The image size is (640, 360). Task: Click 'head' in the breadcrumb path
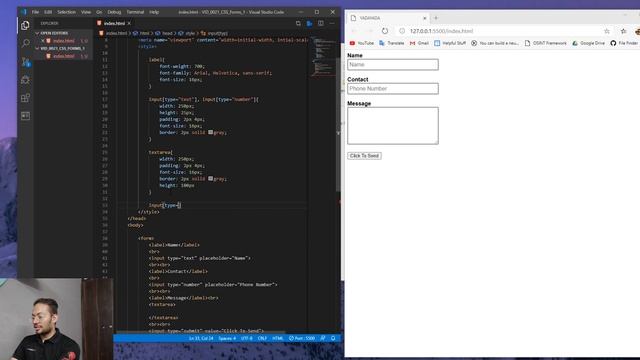[167, 33]
